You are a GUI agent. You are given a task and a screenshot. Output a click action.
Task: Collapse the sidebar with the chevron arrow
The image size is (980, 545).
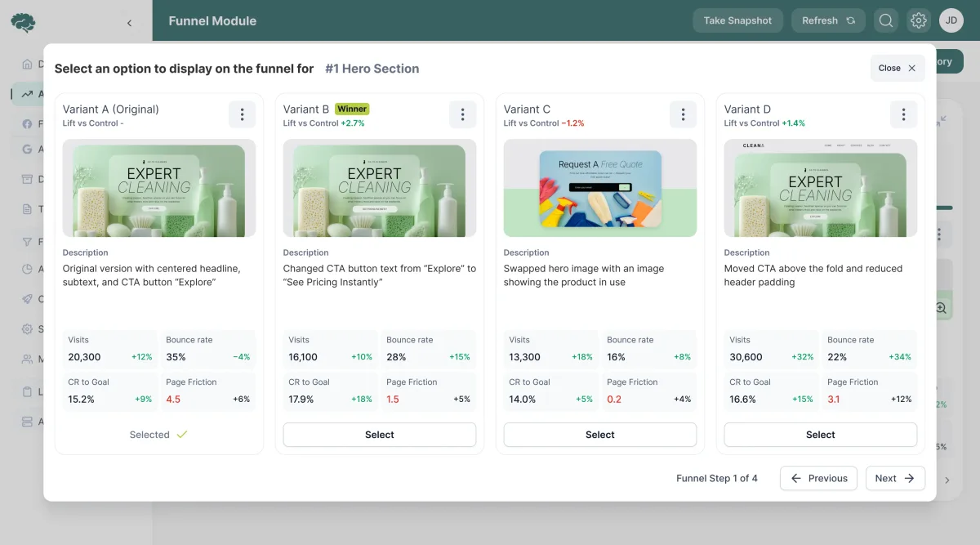tap(129, 23)
